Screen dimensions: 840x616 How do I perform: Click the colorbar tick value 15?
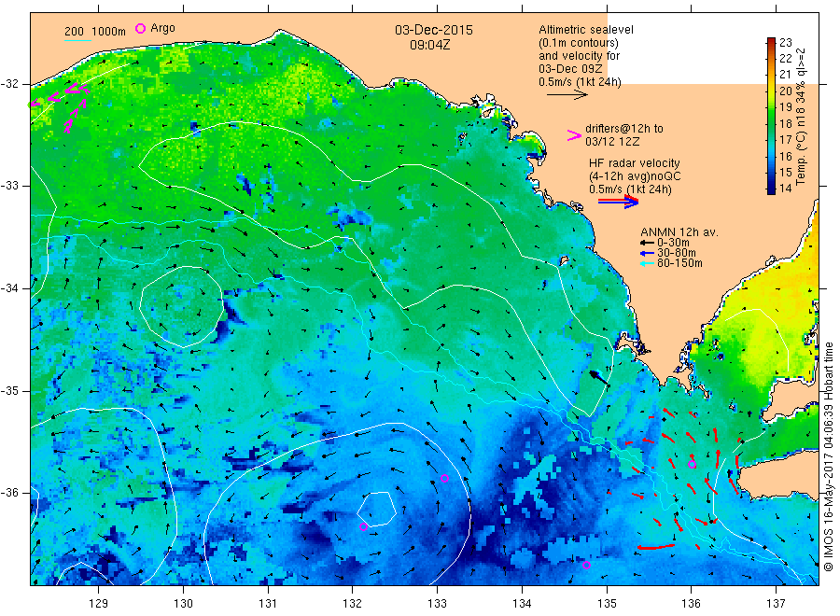tap(785, 173)
